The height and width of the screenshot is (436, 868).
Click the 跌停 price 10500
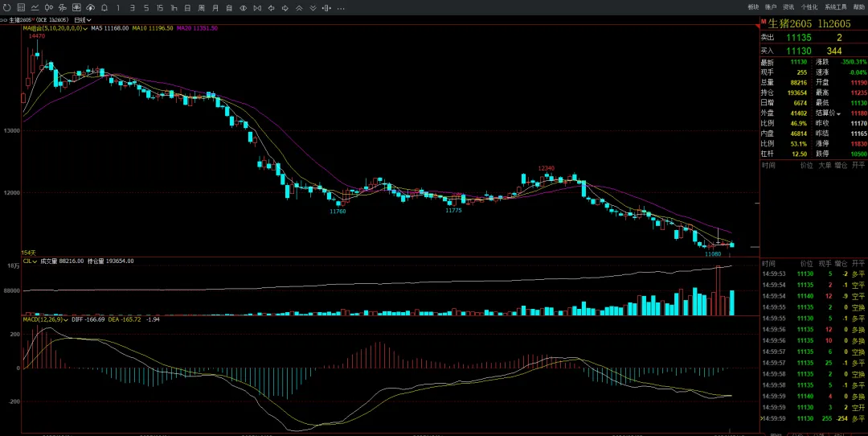pyautogui.click(x=859, y=154)
